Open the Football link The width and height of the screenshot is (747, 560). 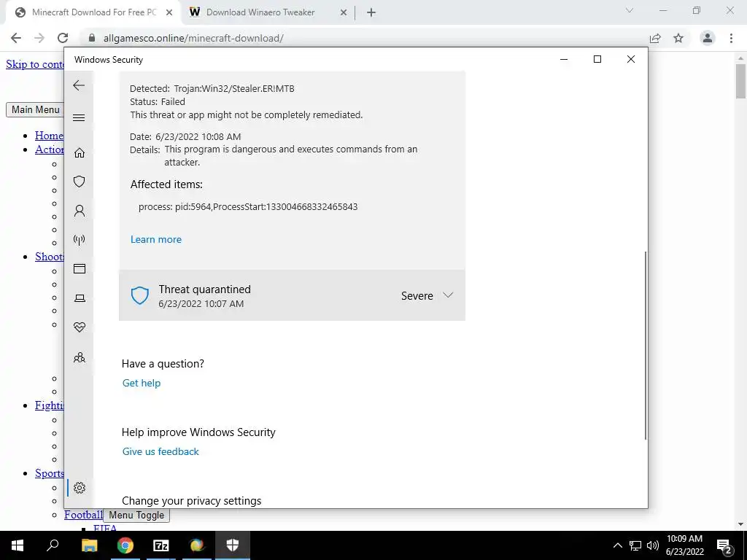[x=83, y=515]
